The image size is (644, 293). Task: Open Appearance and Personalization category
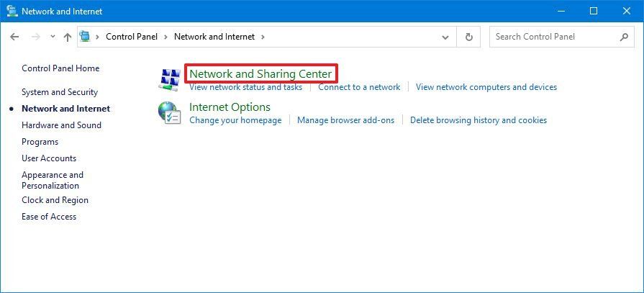(x=53, y=180)
